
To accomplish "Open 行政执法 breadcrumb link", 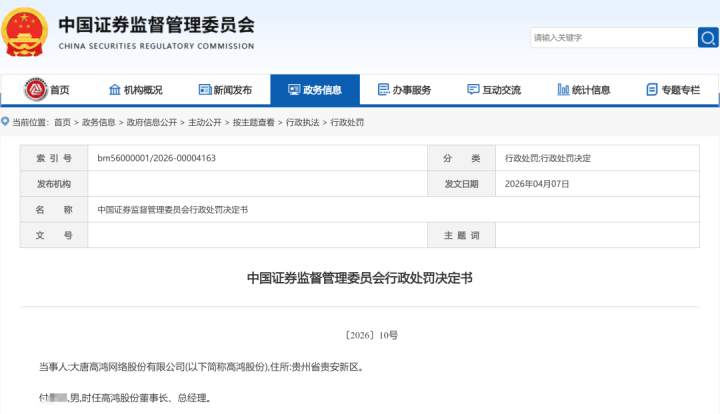I will click(303, 122).
